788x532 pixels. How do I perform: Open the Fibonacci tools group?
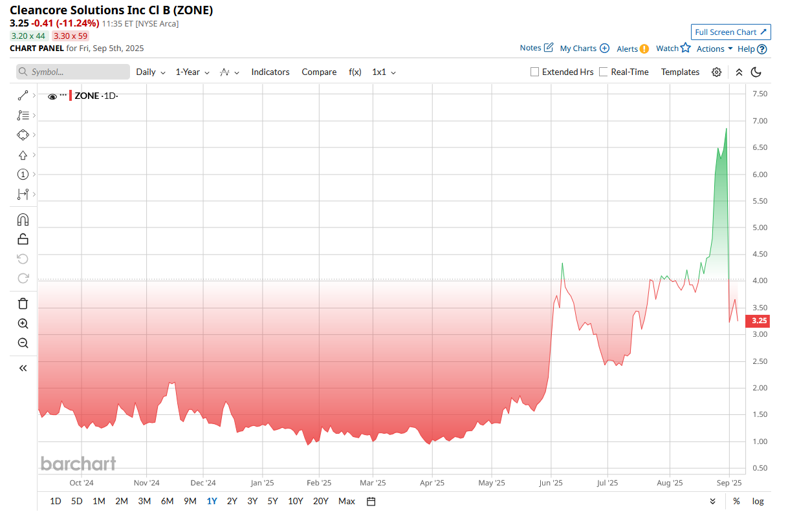click(x=23, y=115)
